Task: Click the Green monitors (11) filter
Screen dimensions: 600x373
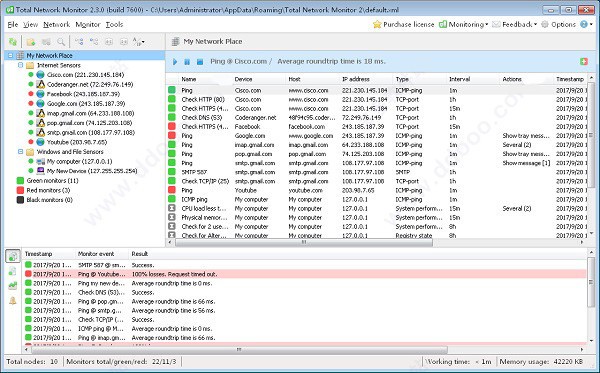Action: (x=47, y=181)
